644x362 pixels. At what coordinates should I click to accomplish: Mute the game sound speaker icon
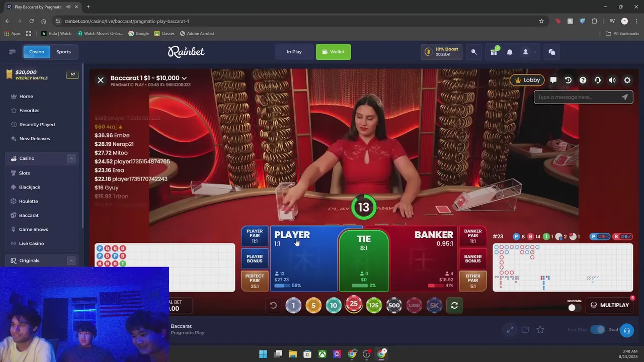point(612,80)
